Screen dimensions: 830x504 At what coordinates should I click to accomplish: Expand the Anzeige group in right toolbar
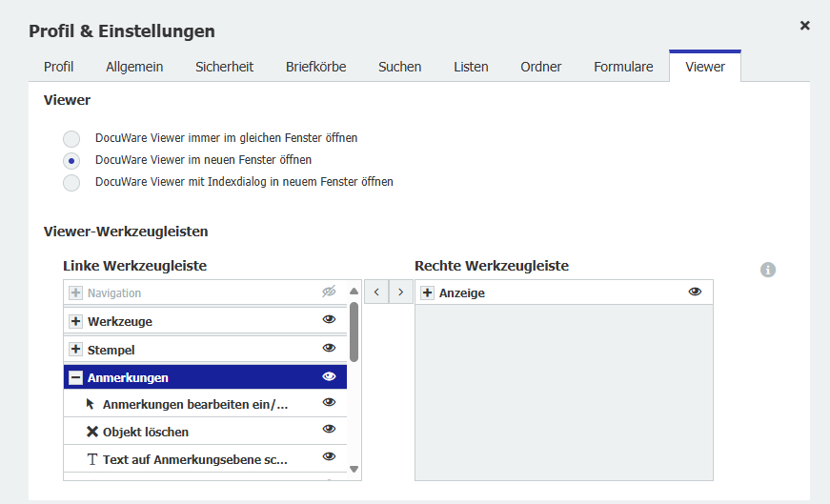428,293
